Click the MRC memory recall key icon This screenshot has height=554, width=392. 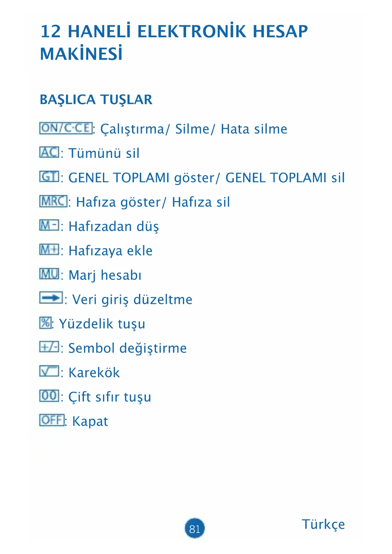[53, 201]
